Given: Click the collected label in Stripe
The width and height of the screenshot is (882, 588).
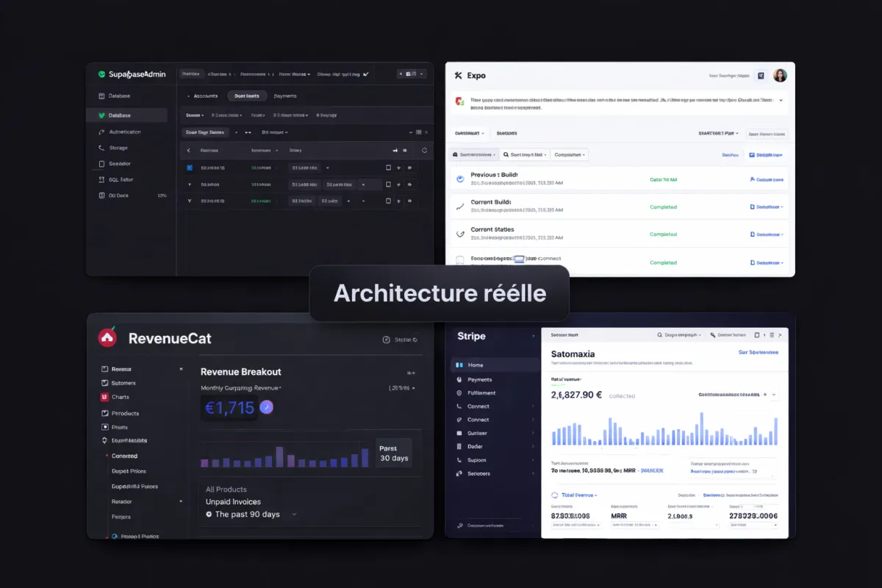Looking at the screenshot, I should click(622, 396).
